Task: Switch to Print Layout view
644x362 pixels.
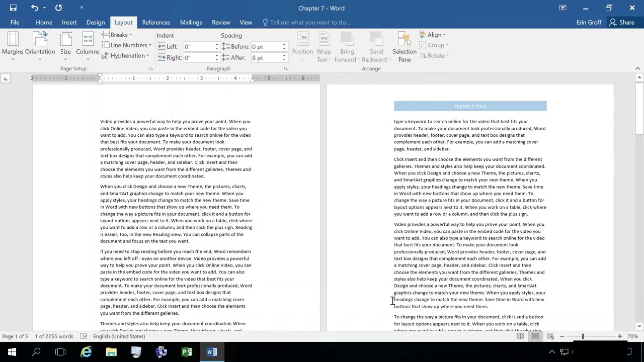Action: 535,336
